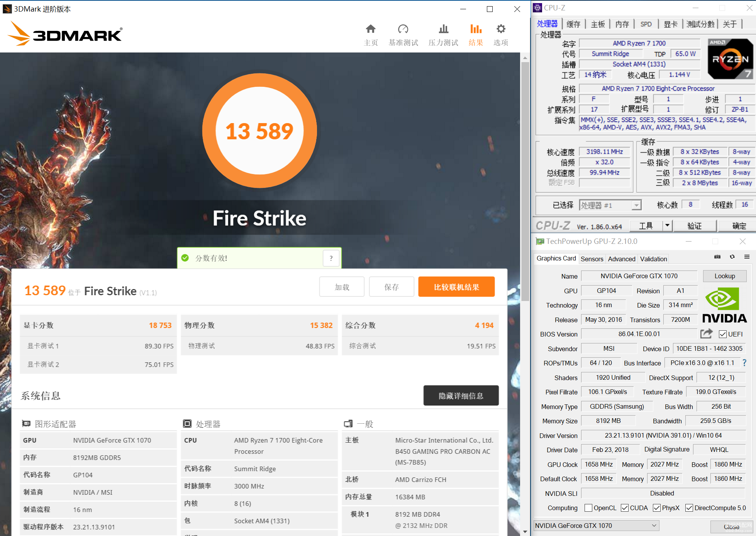Click the save button in 3DMark

pyautogui.click(x=392, y=287)
